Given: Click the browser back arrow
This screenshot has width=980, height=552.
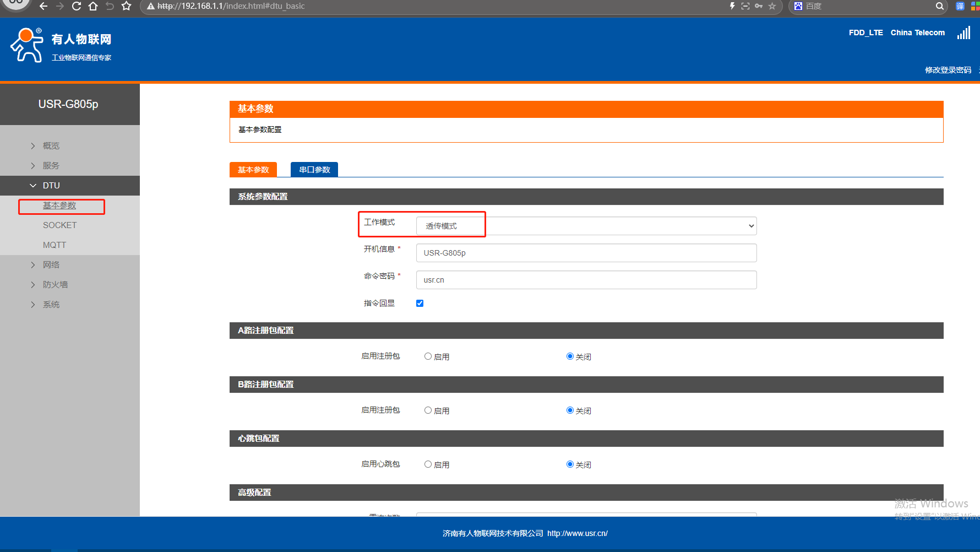Looking at the screenshot, I should pyautogui.click(x=43, y=6).
